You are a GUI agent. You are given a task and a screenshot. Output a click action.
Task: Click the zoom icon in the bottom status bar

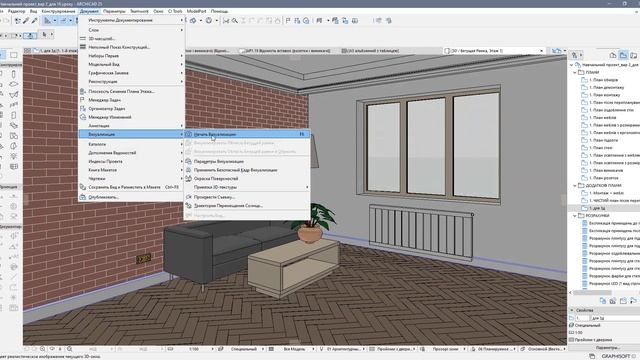(43, 349)
